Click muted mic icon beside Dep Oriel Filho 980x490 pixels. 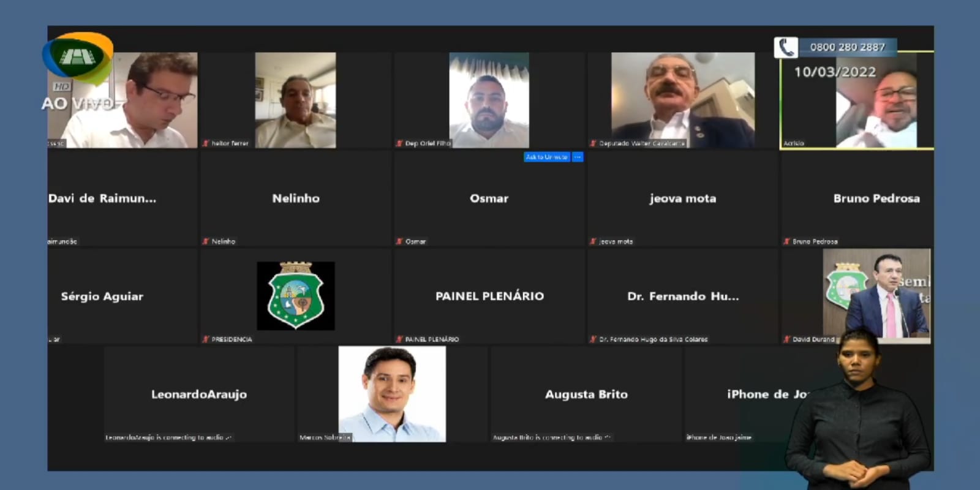tap(399, 143)
